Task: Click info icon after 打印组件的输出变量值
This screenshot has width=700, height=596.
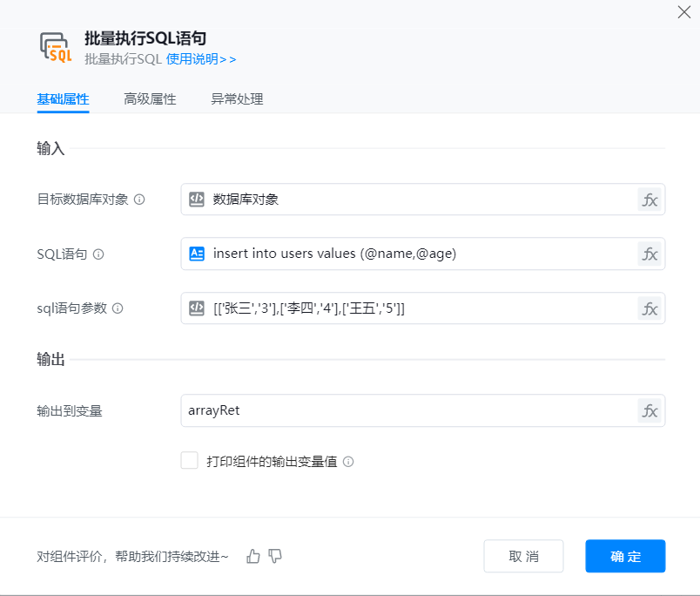Action: [348, 462]
